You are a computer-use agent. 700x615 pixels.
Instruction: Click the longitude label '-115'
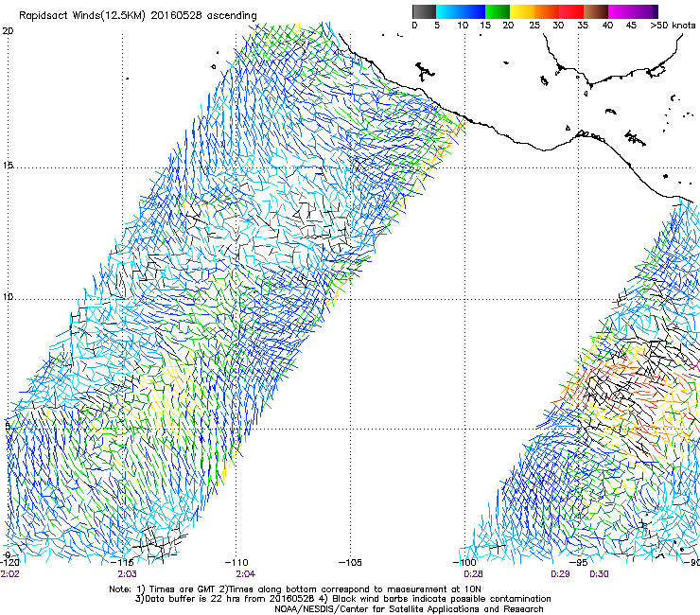point(123,563)
